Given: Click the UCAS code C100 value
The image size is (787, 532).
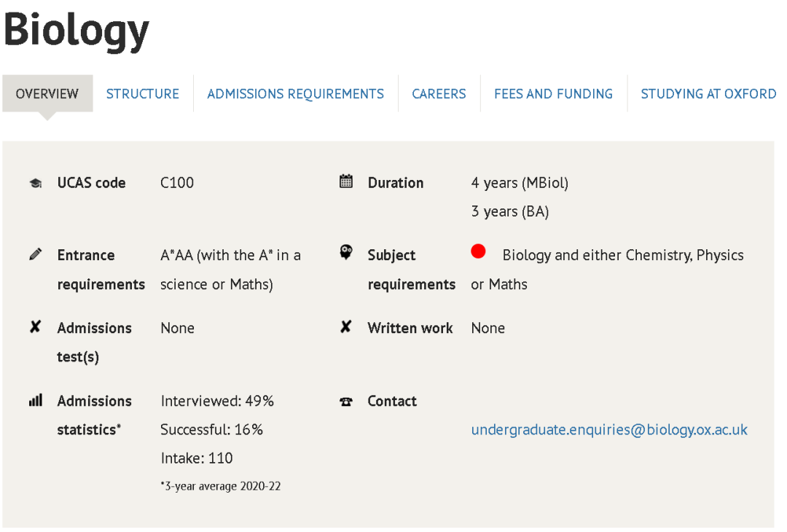Looking at the screenshot, I should coord(177,183).
